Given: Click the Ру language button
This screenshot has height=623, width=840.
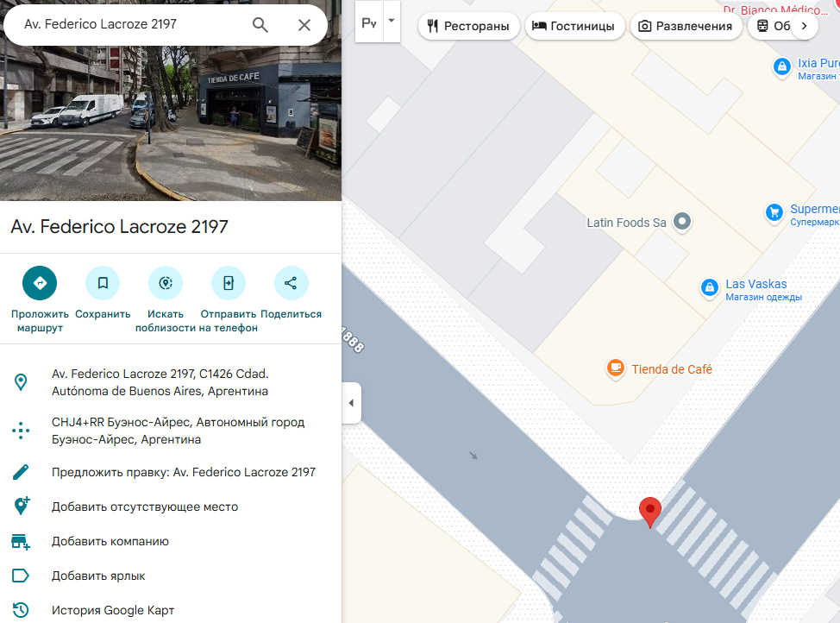Looking at the screenshot, I should point(369,22).
